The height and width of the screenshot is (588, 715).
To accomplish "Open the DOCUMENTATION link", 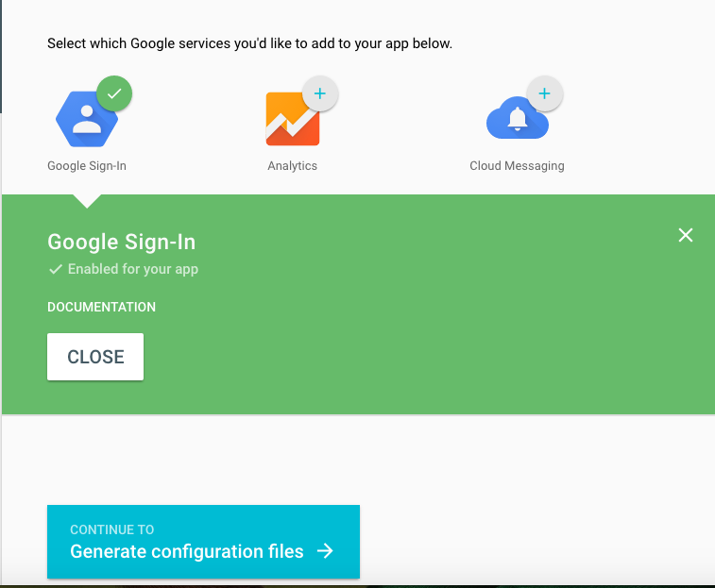I will (x=101, y=307).
